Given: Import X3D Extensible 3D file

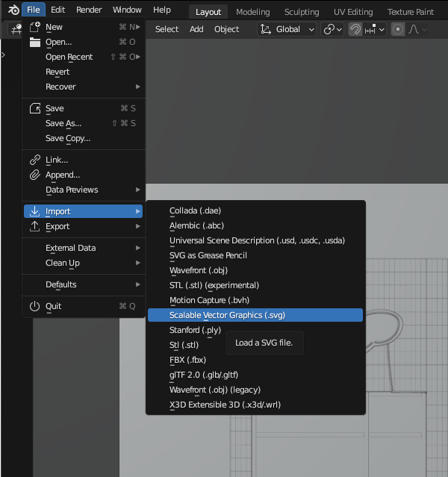Looking at the screenshot, I should (255, 405).
